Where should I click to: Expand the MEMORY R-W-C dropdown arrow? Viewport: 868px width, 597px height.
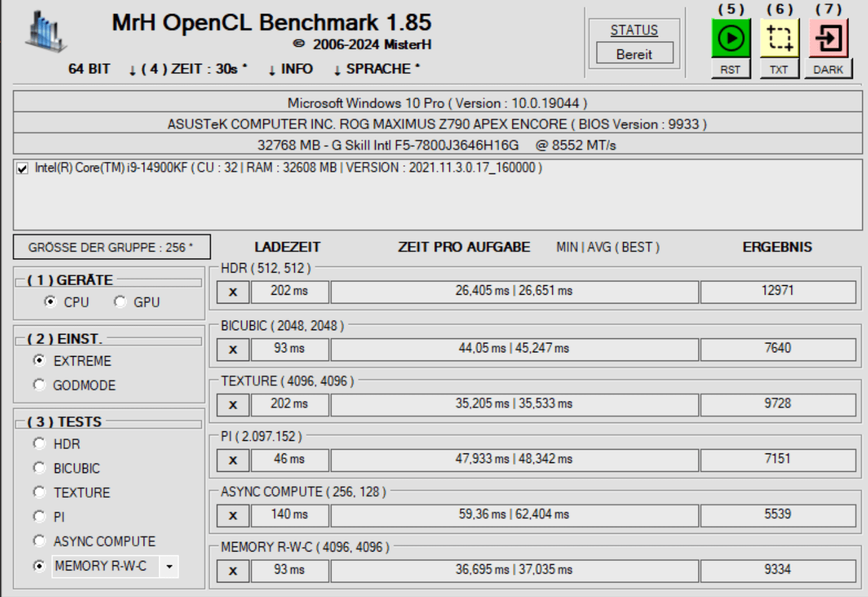[x=169, y=567]
